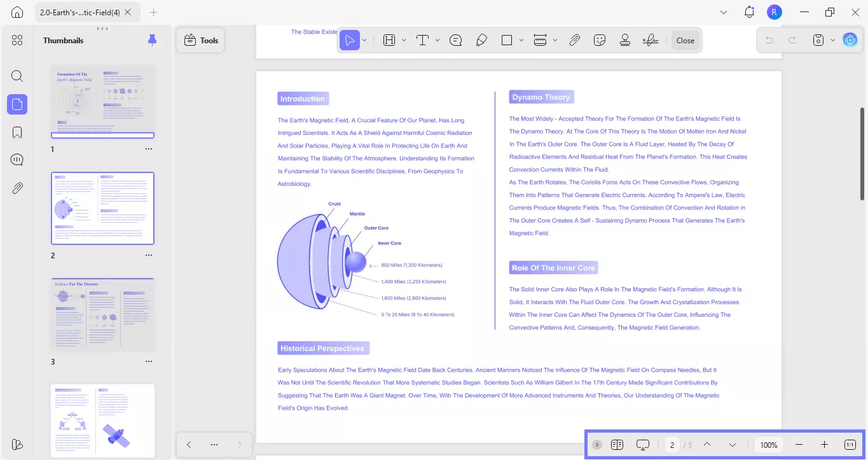Screen dimensions: 868x460
Task: Click the zoom in plus button
Action: 824,445
